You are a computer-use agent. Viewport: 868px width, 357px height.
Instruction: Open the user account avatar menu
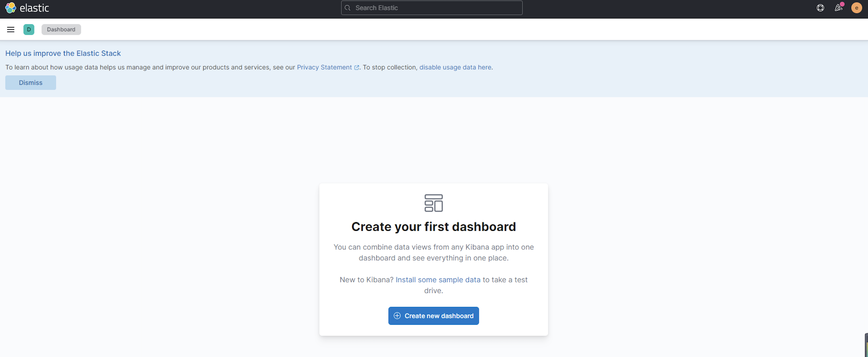(x=856, y=8)
